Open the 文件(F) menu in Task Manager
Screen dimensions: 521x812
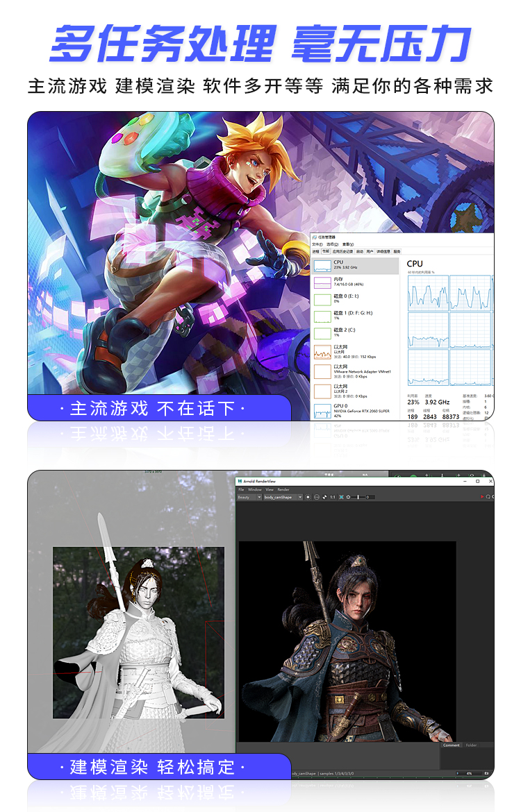317,244
